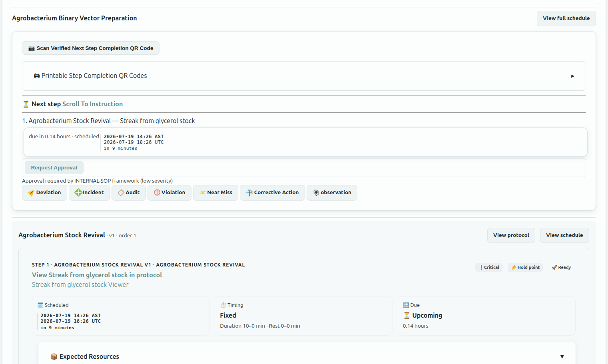Click the red Violation icon
Viewport: 608px width, 364px height.
click(x=157, y=193)
